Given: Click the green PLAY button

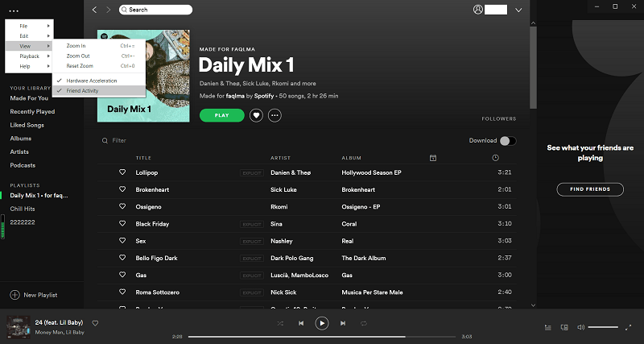Looking at the screenshot, I should point(222,115).
